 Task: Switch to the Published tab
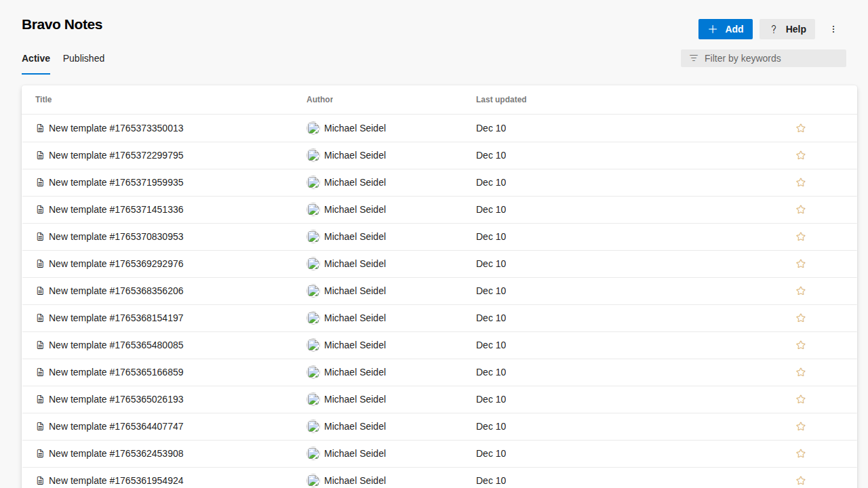click(x=83, y=58)
